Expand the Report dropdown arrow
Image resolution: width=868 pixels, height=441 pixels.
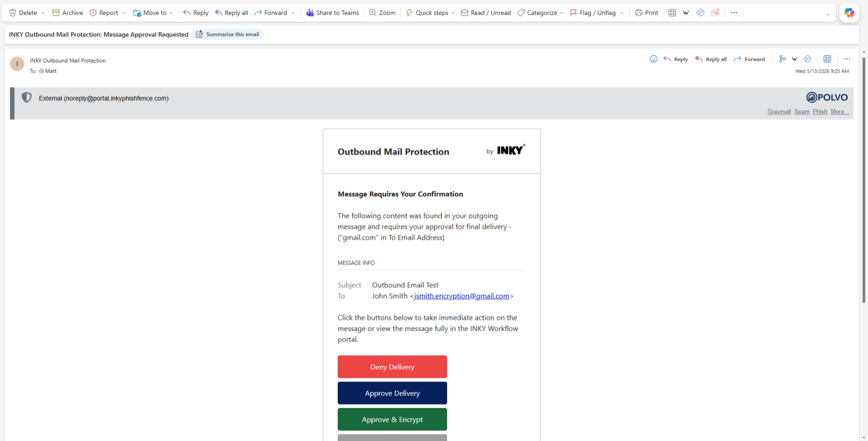coord(124,13)
